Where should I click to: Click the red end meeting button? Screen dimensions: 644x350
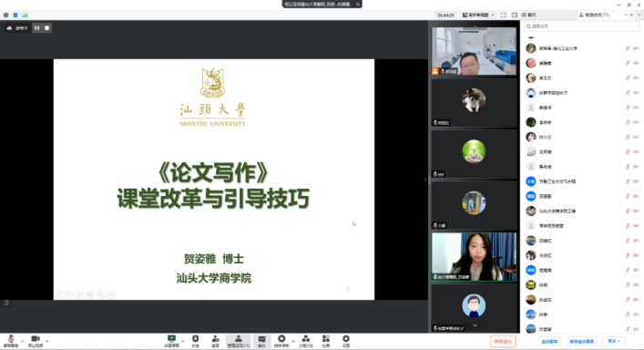[503, 342]
